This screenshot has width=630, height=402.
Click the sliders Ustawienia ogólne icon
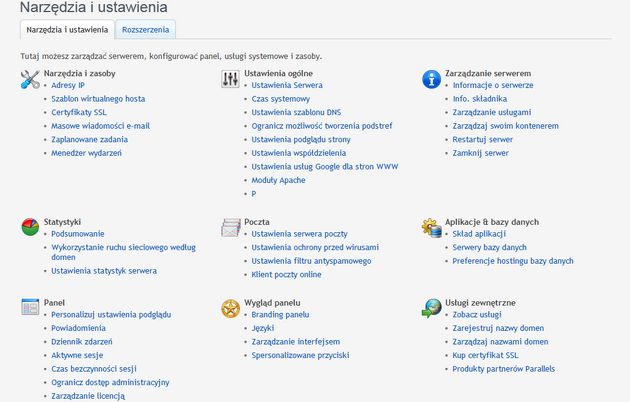point(230,79)
